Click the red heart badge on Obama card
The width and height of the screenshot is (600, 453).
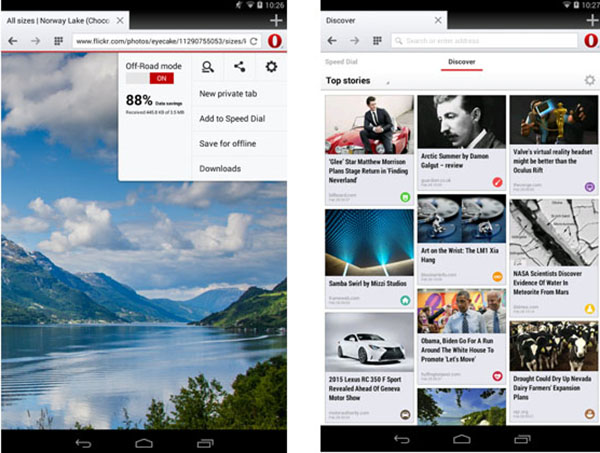click(497, 376)
